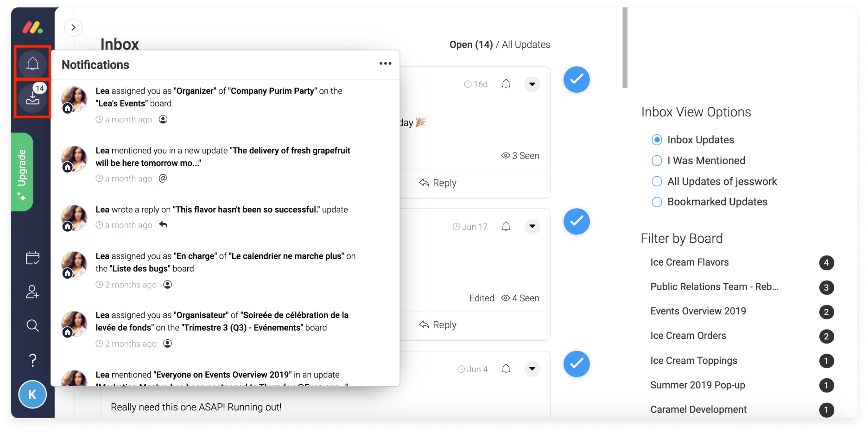Mark the 16d update as read checkmark

point(577,80)
